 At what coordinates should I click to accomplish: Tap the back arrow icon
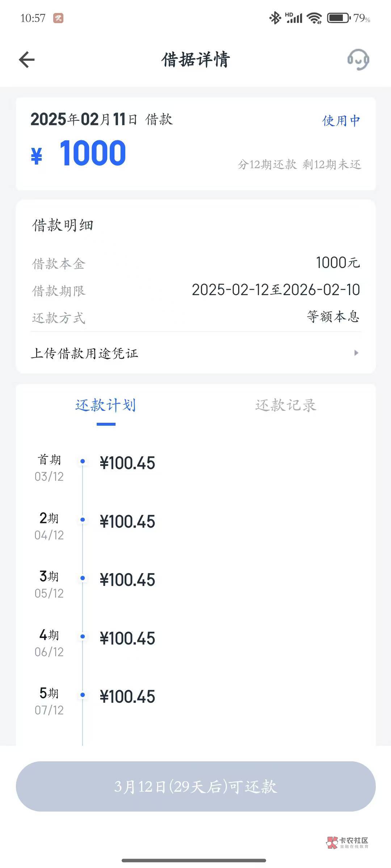click(27, 60)
